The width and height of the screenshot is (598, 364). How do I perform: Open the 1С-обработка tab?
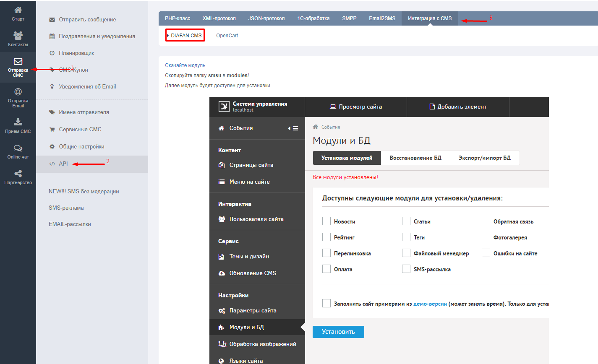(x=313, y=18)
